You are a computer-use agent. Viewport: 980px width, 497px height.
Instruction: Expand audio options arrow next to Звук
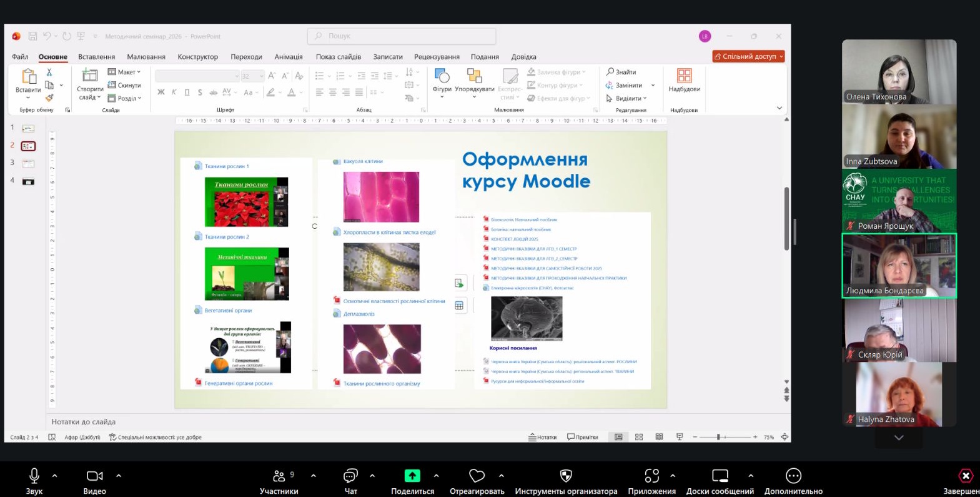point(55,476)
